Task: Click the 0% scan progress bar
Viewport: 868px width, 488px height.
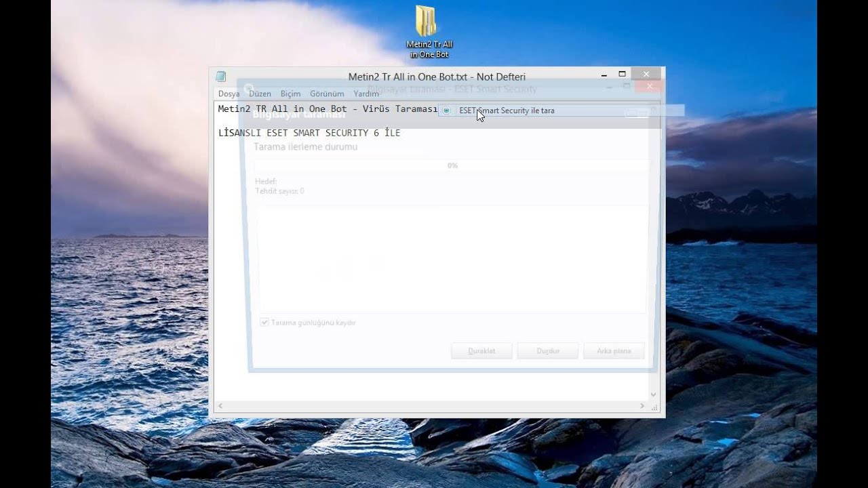Action: tap(452, 165)
